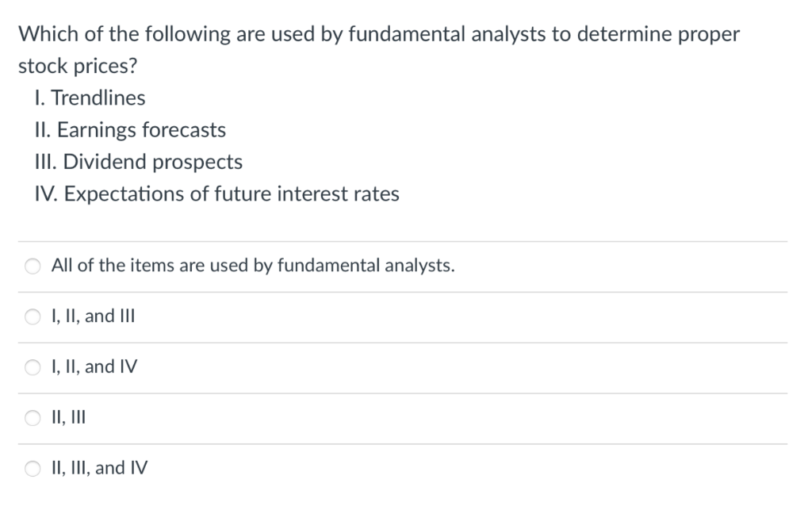Click the 'stock prices?' question line
The image size is (812, 510).
pos(68,67)
